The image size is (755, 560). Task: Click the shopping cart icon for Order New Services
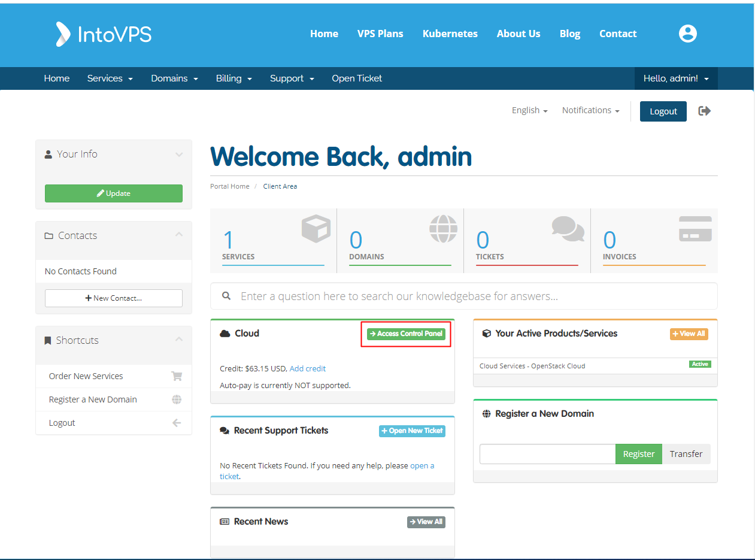pyautogui.click(x=177, y=376)
